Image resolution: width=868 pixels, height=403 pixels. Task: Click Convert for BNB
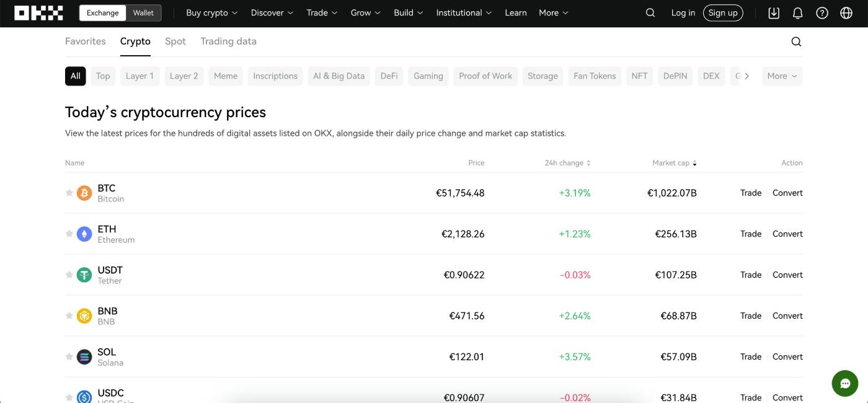click(x=787, y=316)
